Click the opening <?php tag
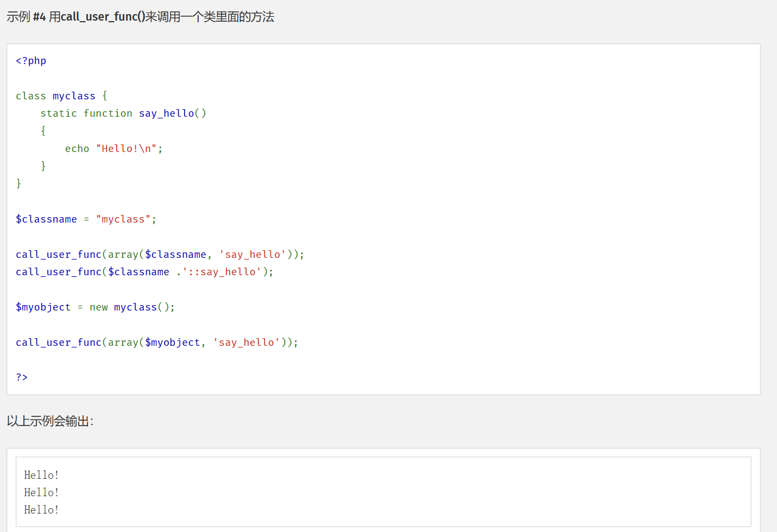 [30, 60]
